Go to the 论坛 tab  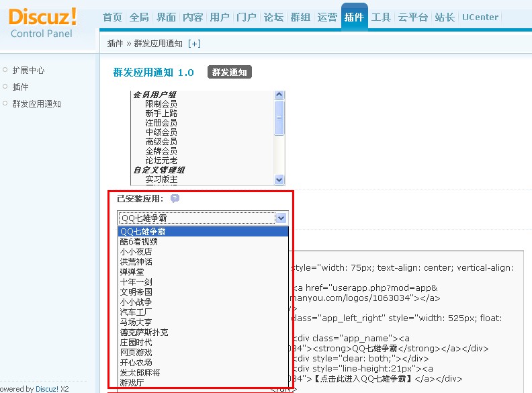(273, 17)
